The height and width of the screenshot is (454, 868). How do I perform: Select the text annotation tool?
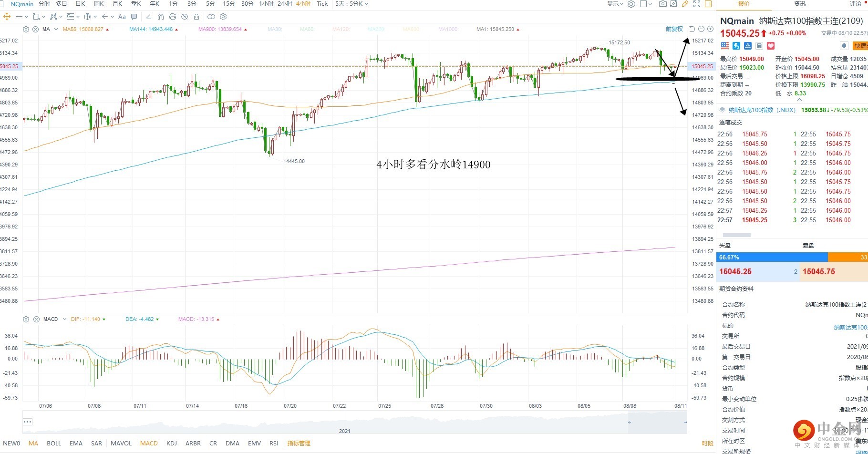(x=122, y=17)
